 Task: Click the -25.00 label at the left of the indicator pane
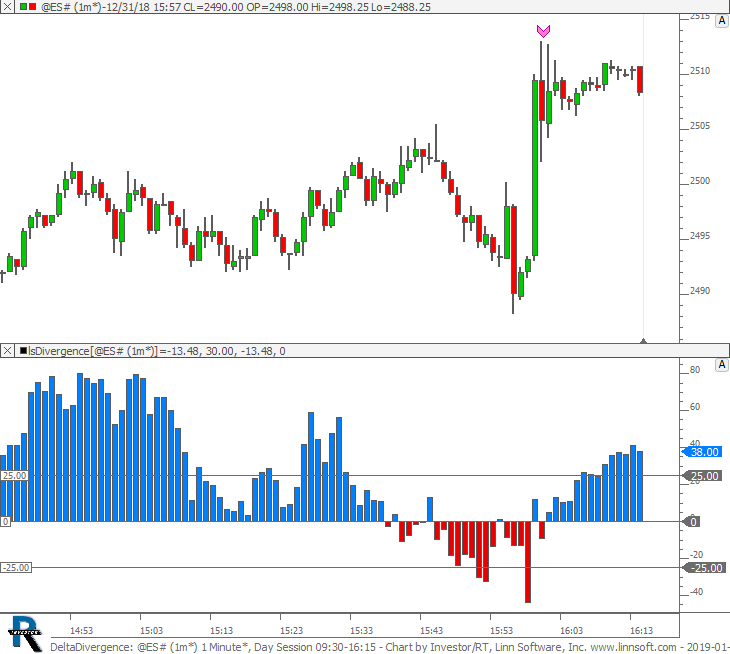(16, 568)
